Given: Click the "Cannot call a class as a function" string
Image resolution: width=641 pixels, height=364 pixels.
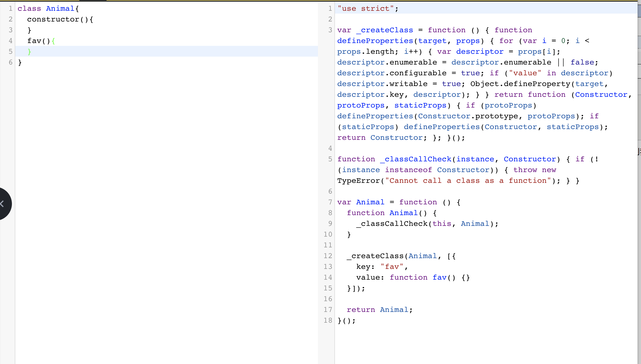Looking at the screenshot, I should click(x=468, y=181).
